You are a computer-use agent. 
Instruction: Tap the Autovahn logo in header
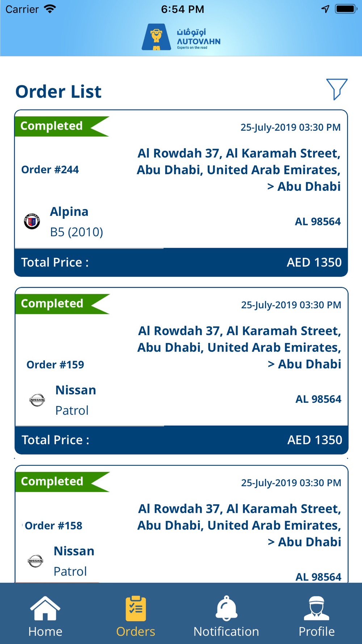(x=181, y=37)
